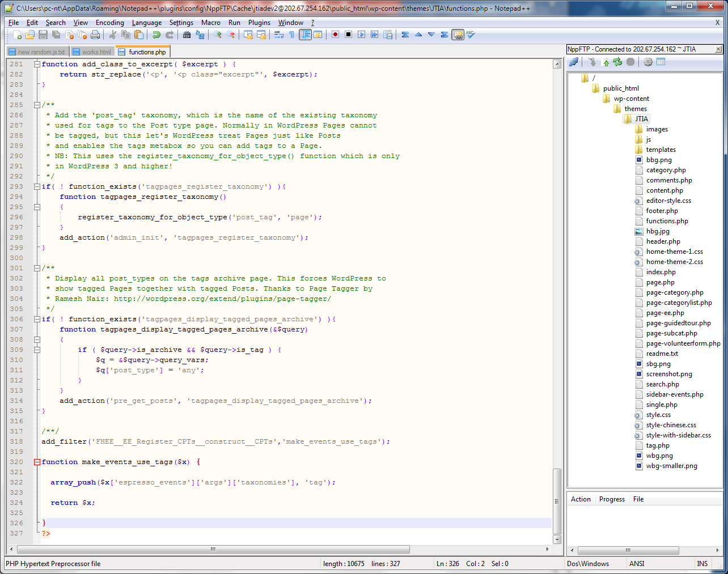
Task: Toggle Show All Characters pilcrow button
Action: click(291, 35)
